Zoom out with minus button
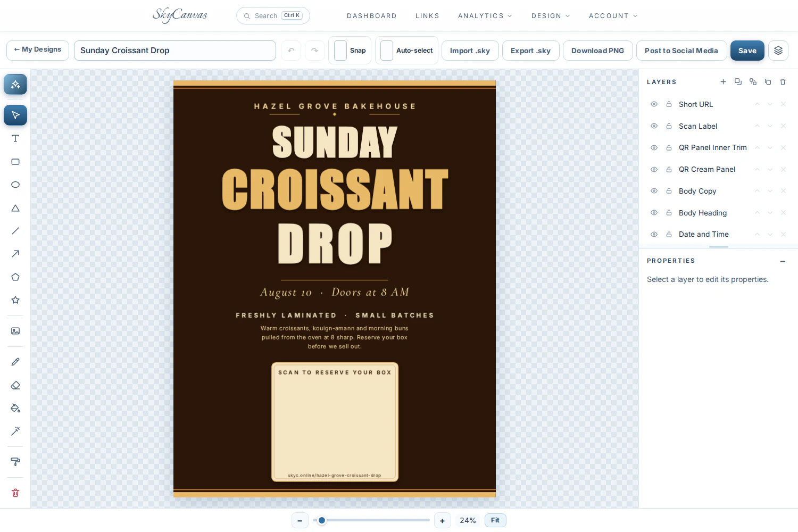798x532 pixels. [300, 521]
